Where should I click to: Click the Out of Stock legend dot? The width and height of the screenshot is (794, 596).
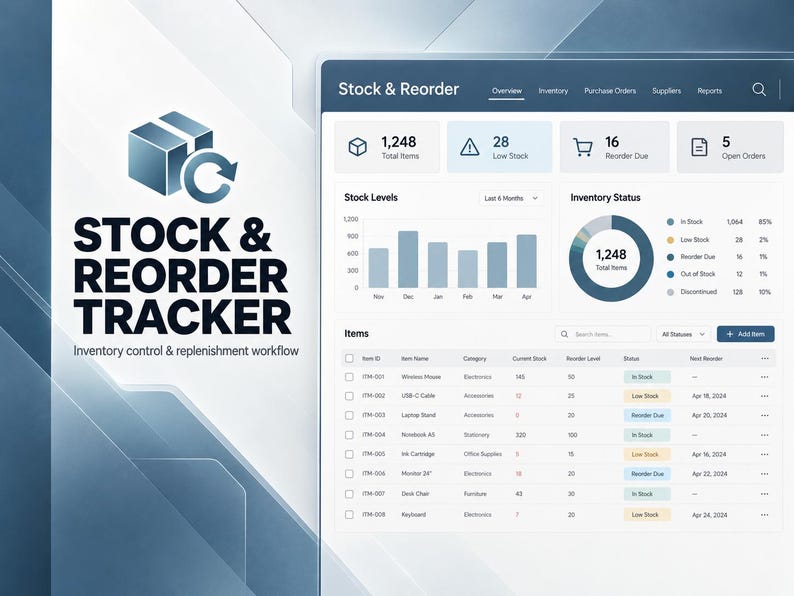point(670,274)
